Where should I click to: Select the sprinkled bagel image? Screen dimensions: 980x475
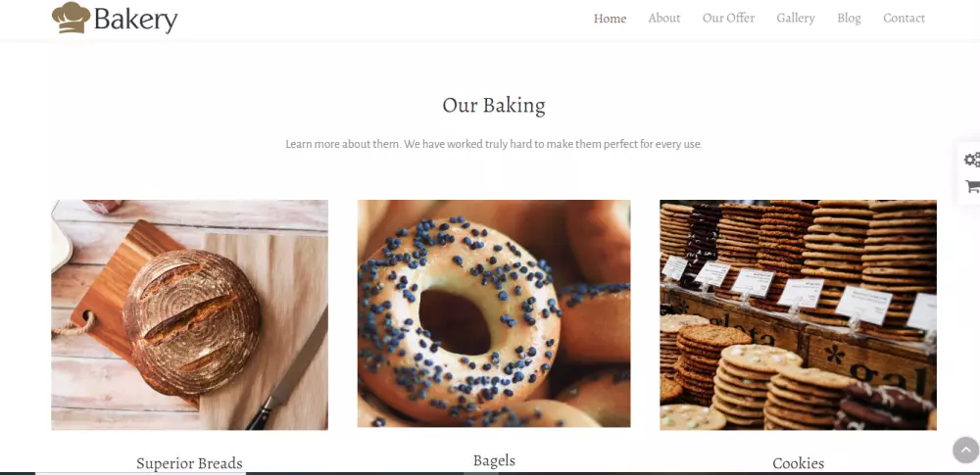click(494, 313)
